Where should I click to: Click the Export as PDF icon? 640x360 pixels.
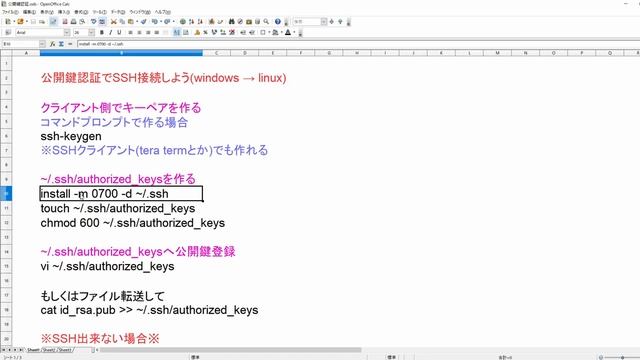[65, 22]
